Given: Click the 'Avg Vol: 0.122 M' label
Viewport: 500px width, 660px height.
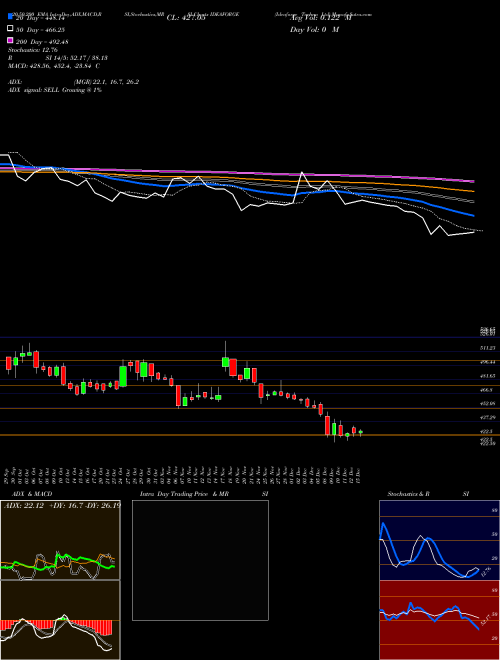Looking at the screenshot, I should point(320,18).
